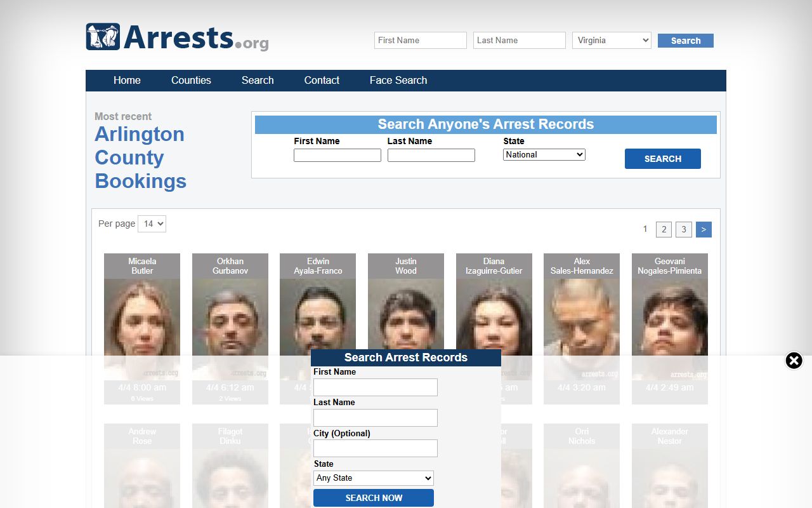Open the Virginia state dropdown in header
This screenshot has width=812, height=508.
(x=612, y=40)
